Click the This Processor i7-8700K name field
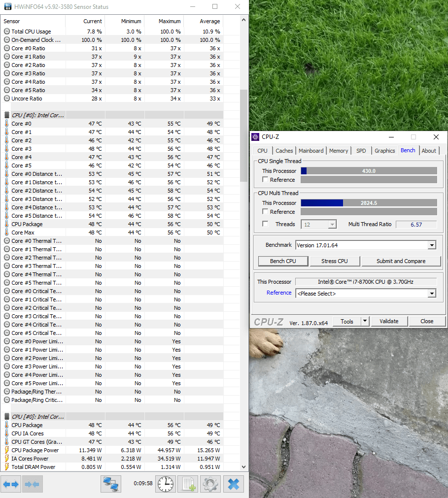Image resolution: width=448 pixels, height=498 pixels. pyautogui.click(x=366, y=282)
